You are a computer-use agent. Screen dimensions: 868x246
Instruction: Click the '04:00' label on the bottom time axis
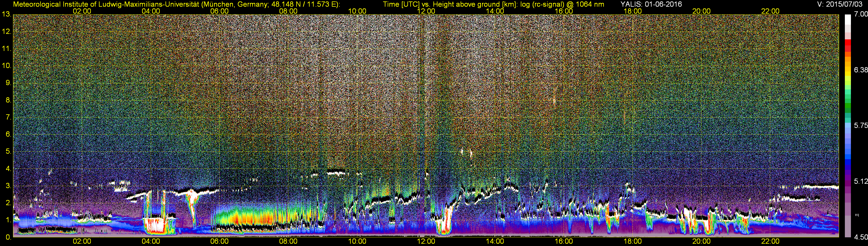151,241
